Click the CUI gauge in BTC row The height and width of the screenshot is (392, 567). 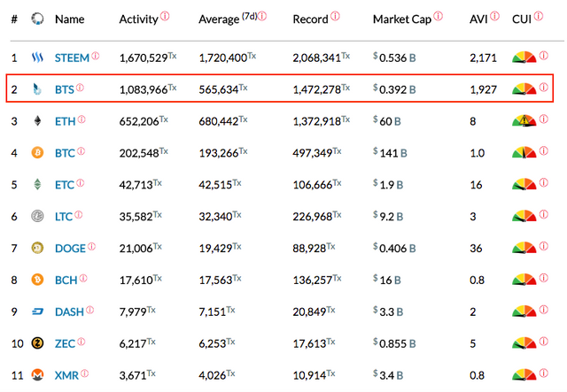(x=524, y=152)
